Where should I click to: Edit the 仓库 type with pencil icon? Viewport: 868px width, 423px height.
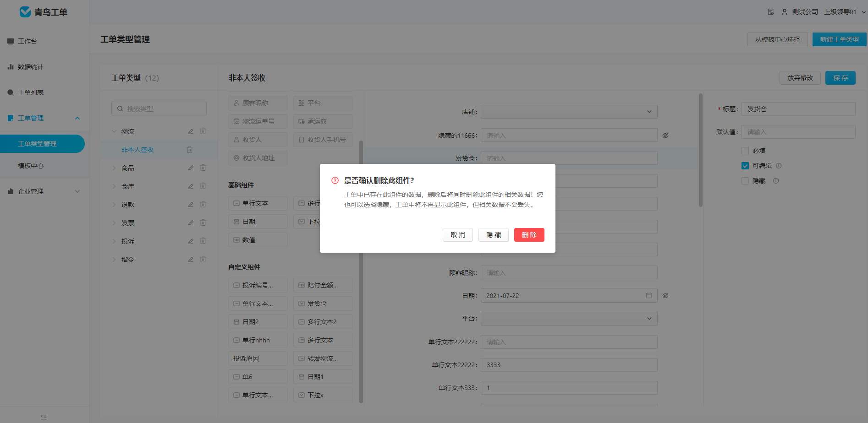tap(191, 186)
